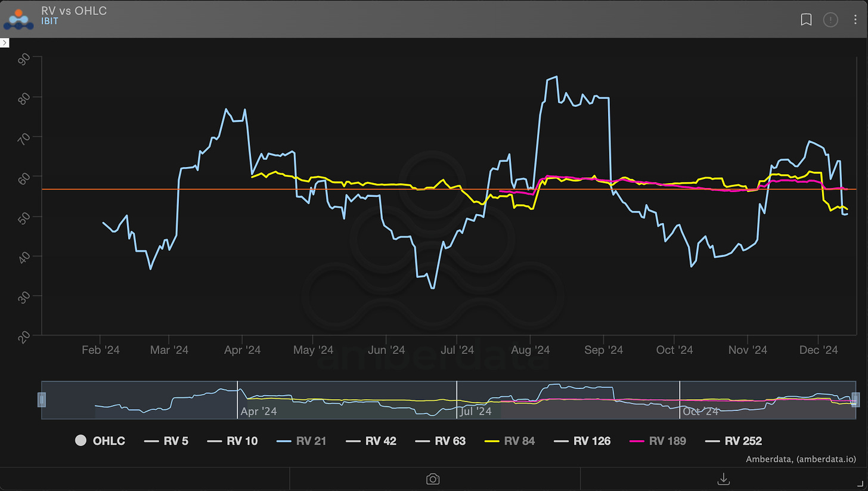
Task: Take a chart snapshot with camera icon
Action: tap(433, 479)
